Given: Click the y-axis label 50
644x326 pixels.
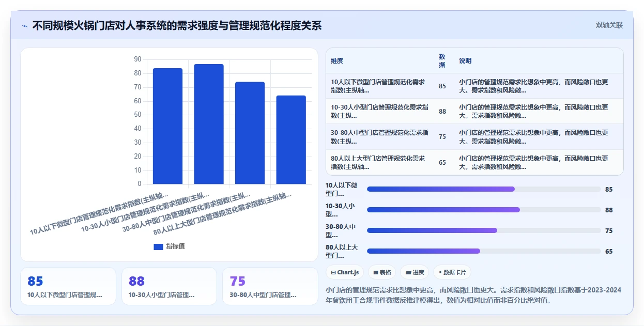Looking at the screenshot, I should click(137, 115).
